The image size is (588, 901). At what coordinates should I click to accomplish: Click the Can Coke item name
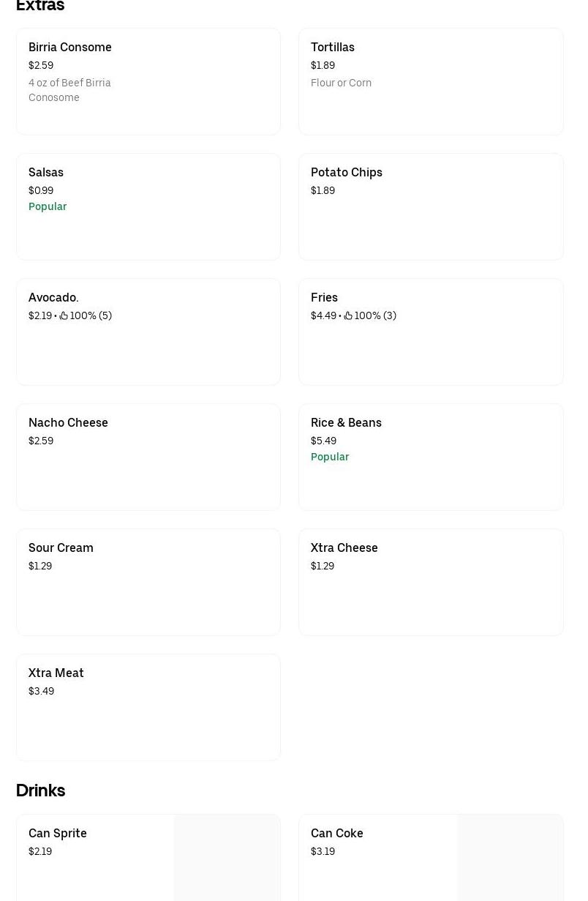tap(337, 833)
